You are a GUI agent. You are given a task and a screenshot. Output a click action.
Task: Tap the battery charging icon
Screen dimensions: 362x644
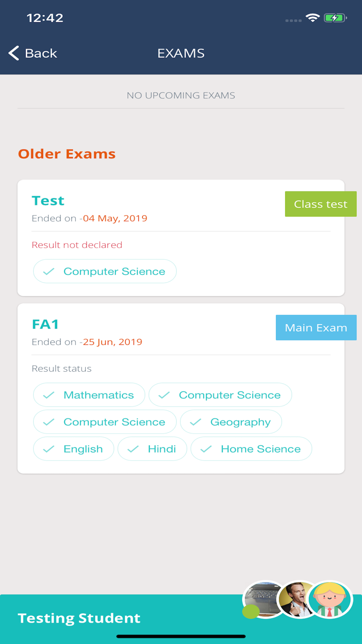335,18
